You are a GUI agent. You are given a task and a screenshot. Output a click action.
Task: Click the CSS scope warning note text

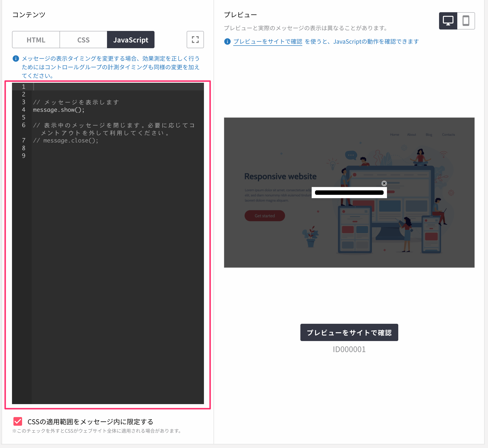(x=97, y=431)
